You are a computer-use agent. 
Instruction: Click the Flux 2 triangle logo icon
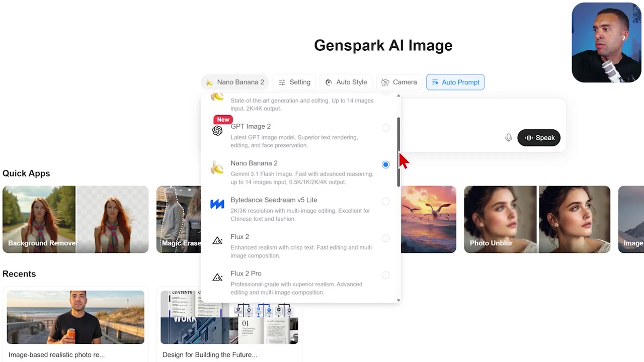[x=217, y=241]
